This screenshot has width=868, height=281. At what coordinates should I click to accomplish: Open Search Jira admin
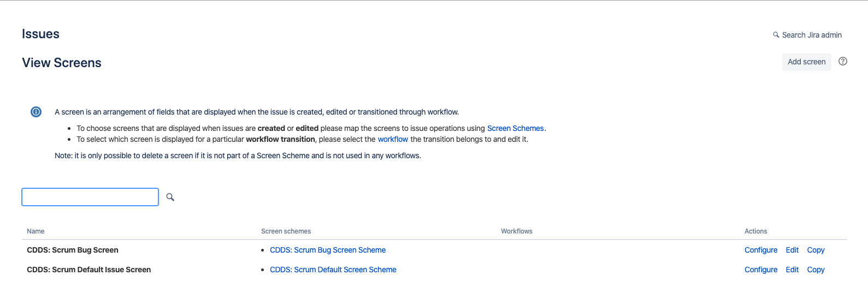click(807, 35)
